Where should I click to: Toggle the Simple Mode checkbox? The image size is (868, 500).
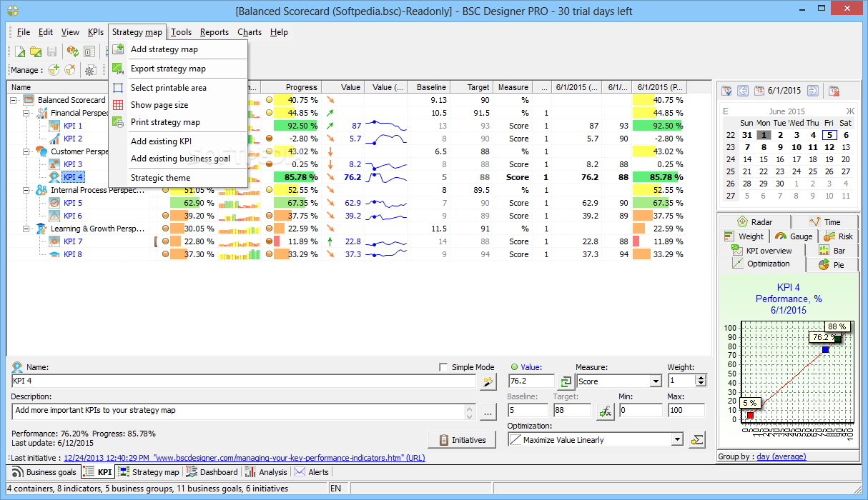coord(443,367)
